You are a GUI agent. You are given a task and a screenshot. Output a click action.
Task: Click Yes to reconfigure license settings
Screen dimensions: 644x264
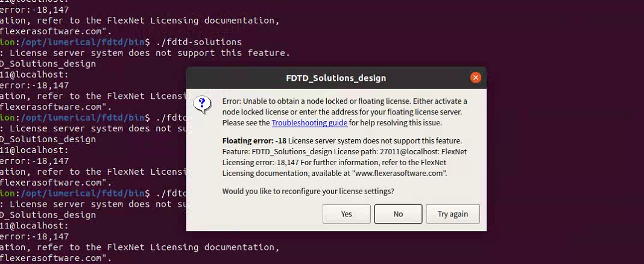coord(346,214)
